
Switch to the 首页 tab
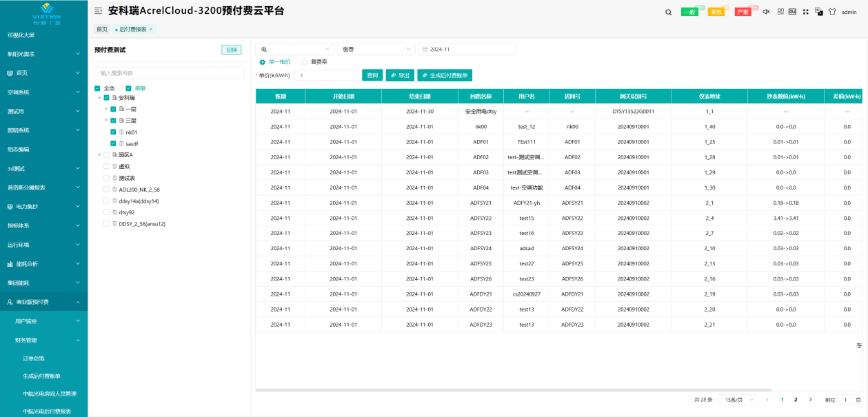pos(101,29)
